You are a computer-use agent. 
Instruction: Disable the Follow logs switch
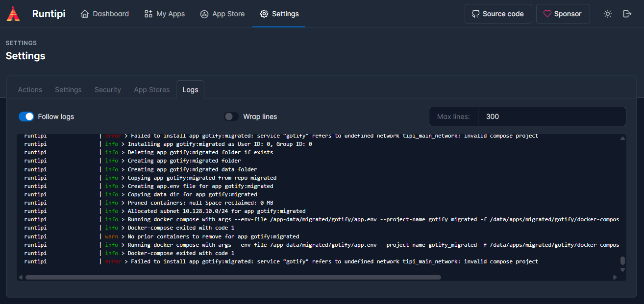click(x=26, y=117)
